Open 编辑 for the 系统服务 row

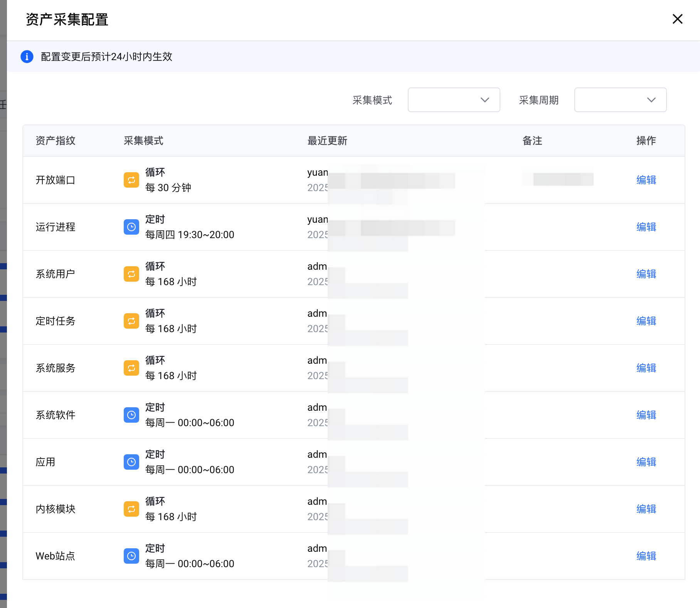(x=646, y=368)
